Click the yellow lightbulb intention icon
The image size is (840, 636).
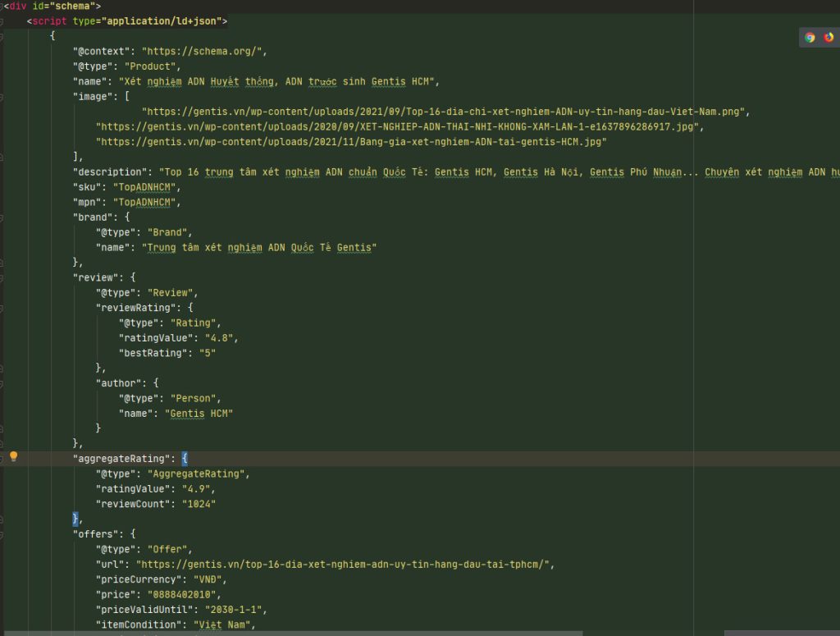[13, 457]
